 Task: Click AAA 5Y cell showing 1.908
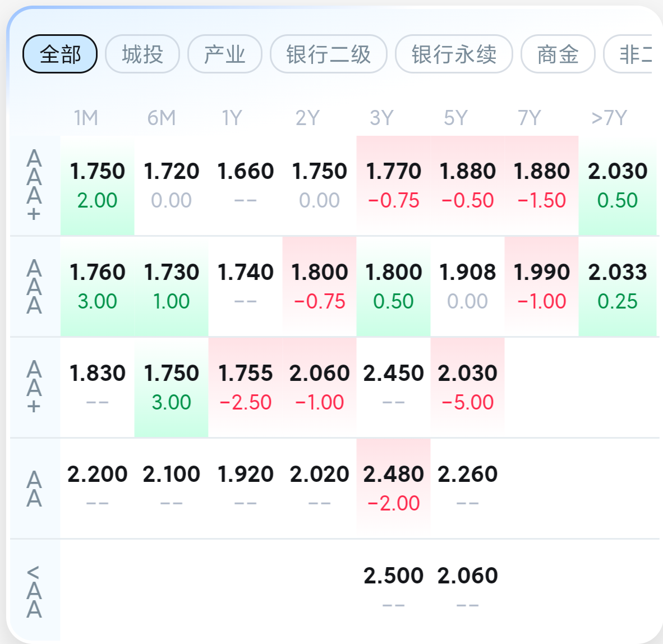point(467,286)
